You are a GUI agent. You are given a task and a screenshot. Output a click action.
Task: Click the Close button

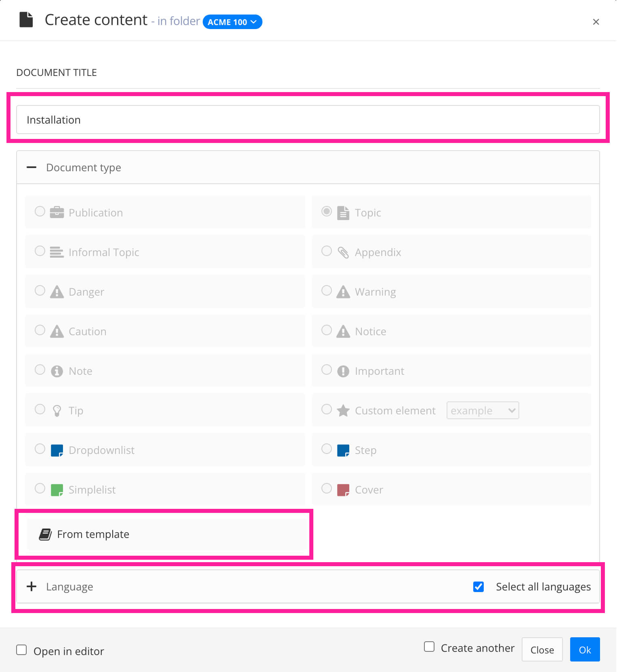(x=542, y=649)
